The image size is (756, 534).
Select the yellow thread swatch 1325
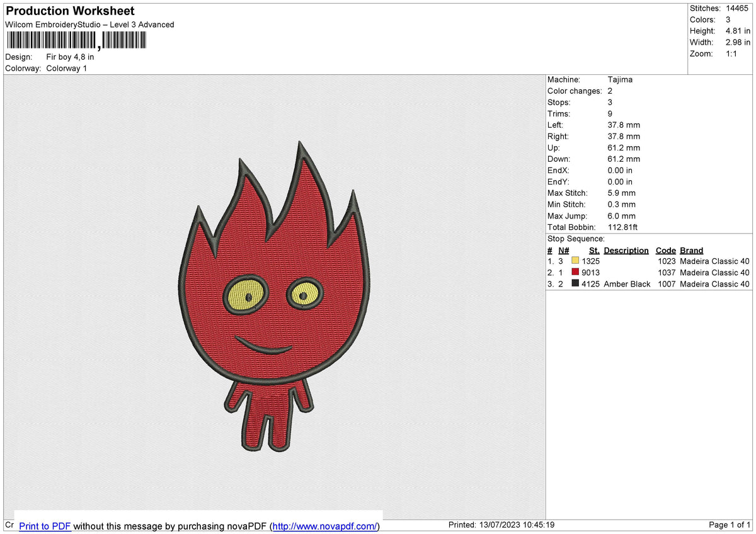(575, 261)
